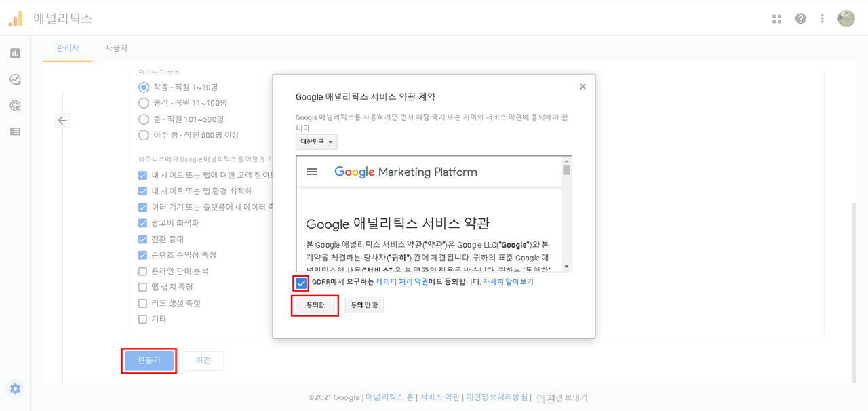Click the terms frame scroll up arrow
Viewport: 868px width, 411px height.
(567, 161)
